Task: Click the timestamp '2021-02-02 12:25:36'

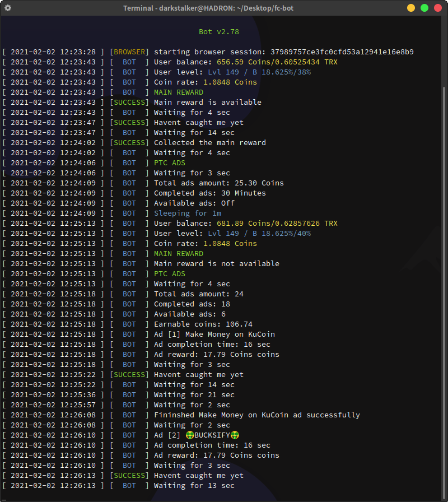Action: click(x=53, y=395)
